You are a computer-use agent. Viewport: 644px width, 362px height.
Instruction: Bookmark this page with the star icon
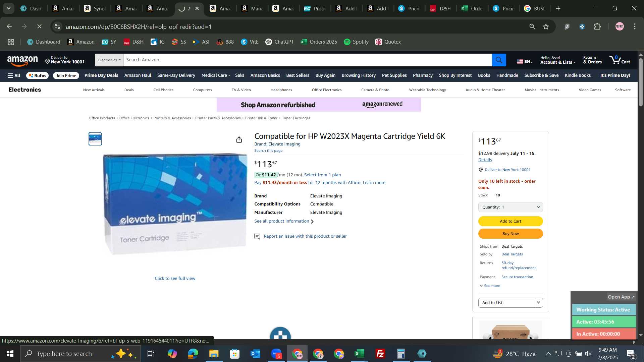(546, 26)
